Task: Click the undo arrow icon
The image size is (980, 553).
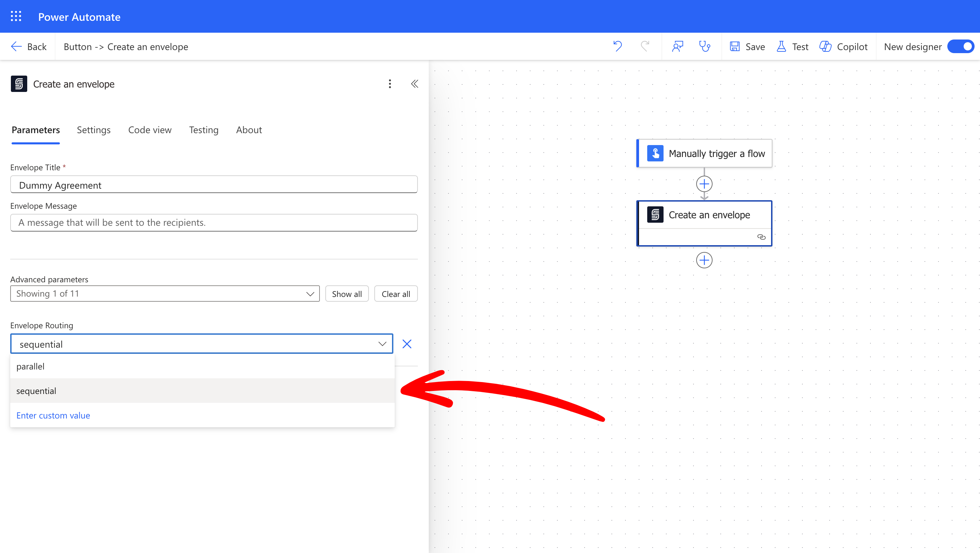Action: [618, 46]
